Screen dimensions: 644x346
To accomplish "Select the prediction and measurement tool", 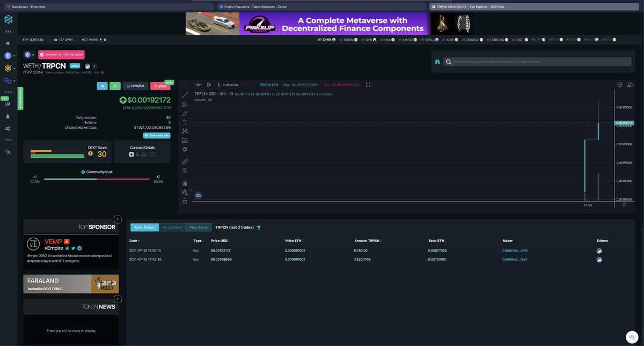I will [x=185, y=140].
